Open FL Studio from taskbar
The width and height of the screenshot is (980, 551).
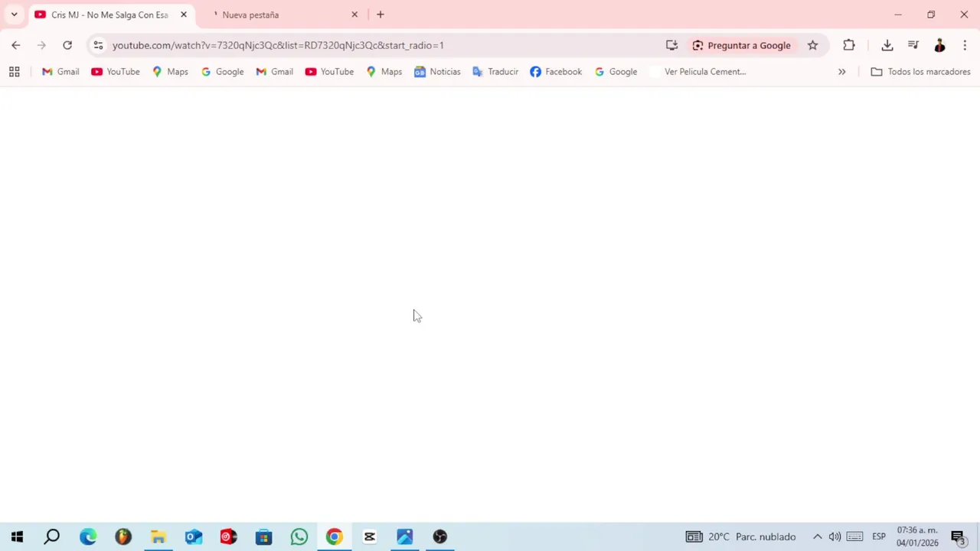(x=123, y=536)
